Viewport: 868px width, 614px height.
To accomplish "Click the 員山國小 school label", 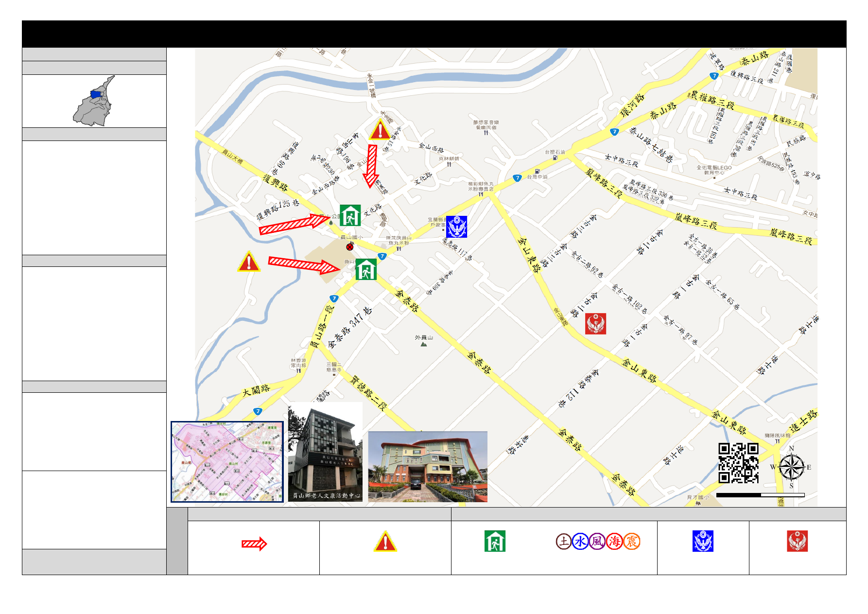I will 351,237.
